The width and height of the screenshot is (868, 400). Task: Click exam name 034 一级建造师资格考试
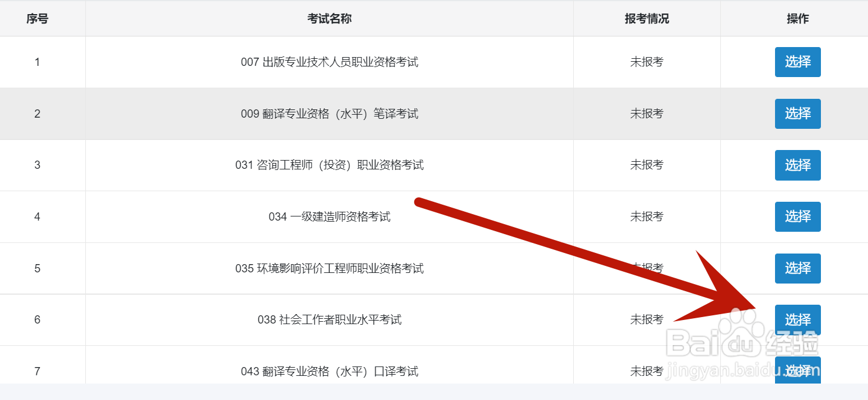click(329, 217)
